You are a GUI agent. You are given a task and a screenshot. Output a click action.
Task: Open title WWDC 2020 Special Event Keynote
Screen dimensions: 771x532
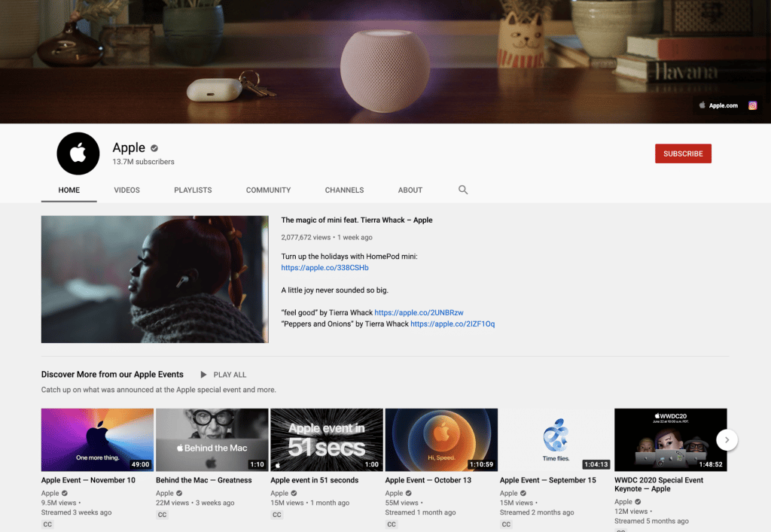click(659, 485)
